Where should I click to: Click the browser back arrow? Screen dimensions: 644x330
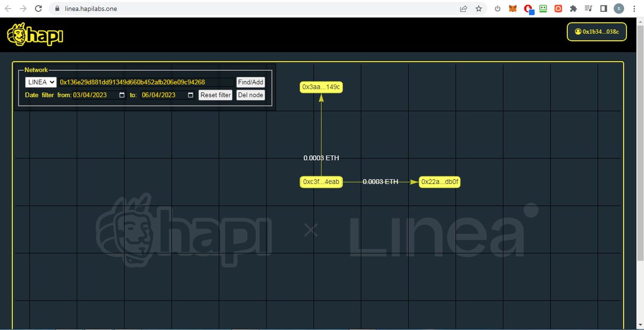[8, 9]
